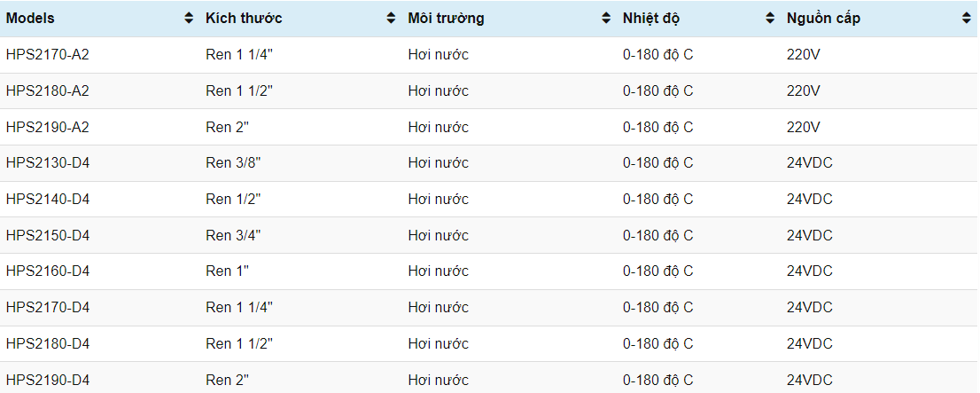Click sort arrows icon in Kích thước column
Viewport: 980px width, 393px height.
pos(391,19)
